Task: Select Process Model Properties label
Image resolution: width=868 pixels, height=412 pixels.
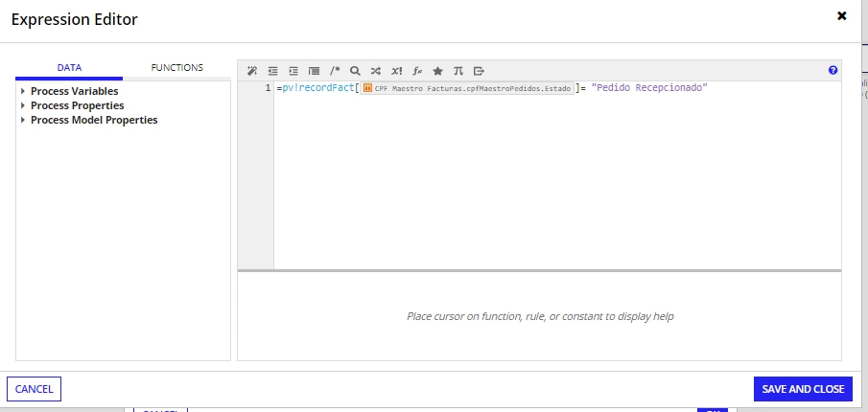Action: pyautogui.click(x=94, y=120)
